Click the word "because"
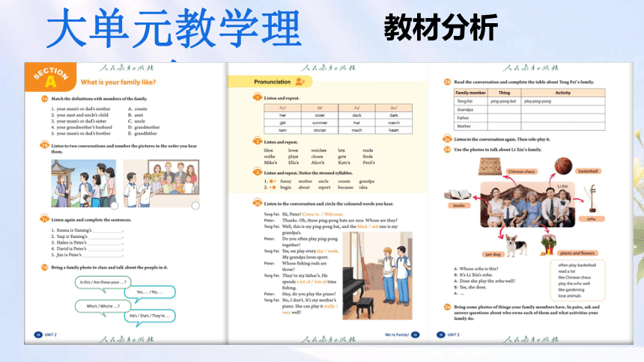The width and height of the screenshot is (644, 362). point(345,187)
